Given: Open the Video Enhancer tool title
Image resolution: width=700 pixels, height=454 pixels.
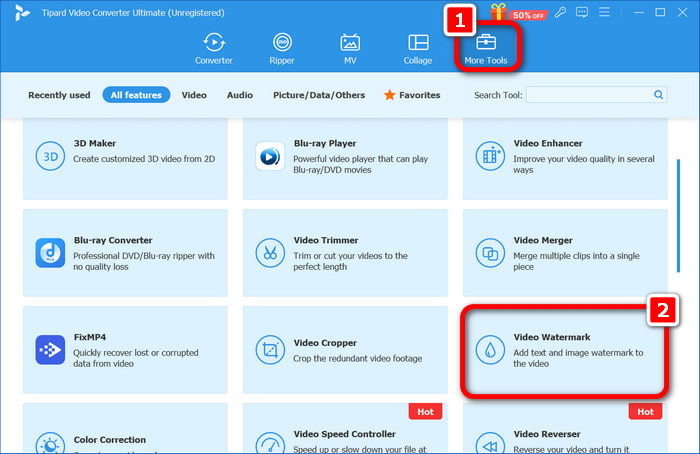Looking at the screenshot, I should (548, 143).
